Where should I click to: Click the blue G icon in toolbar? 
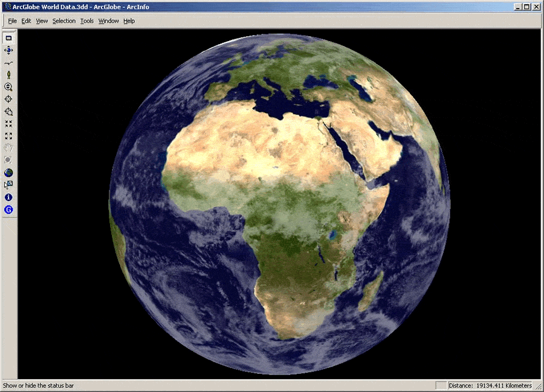coord(8,210)
